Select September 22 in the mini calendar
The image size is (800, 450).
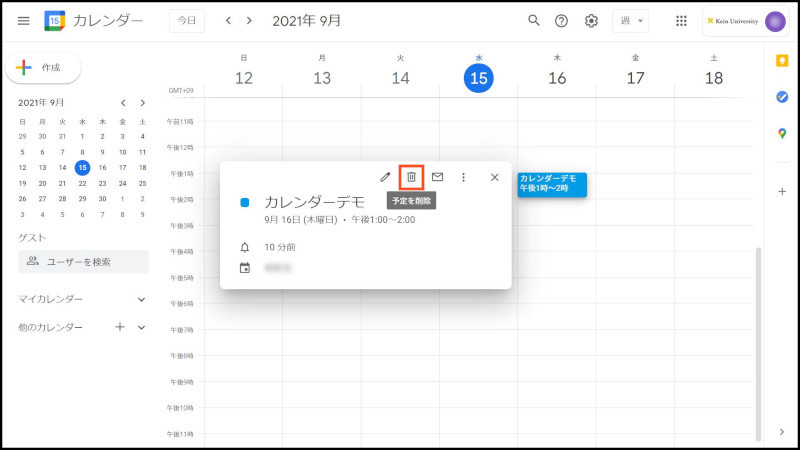click(82, 183)
